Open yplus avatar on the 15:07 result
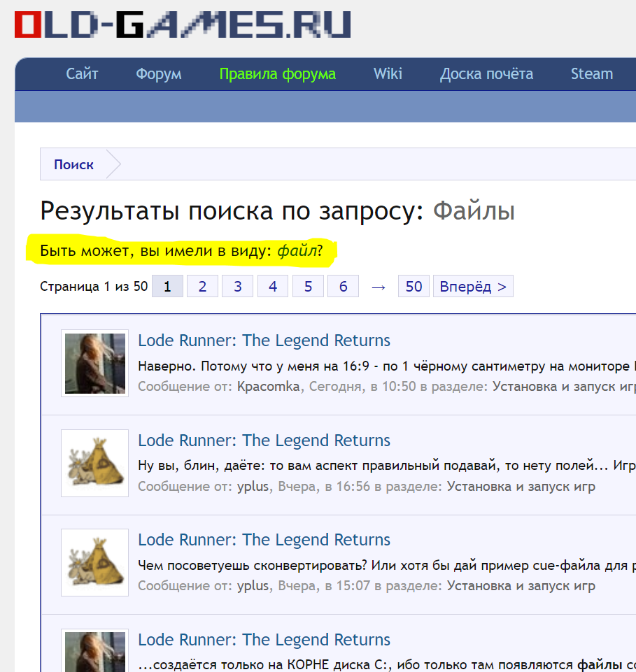Image resolution: width=636 pixels, height=672 pixels. (x=94, y=562)
